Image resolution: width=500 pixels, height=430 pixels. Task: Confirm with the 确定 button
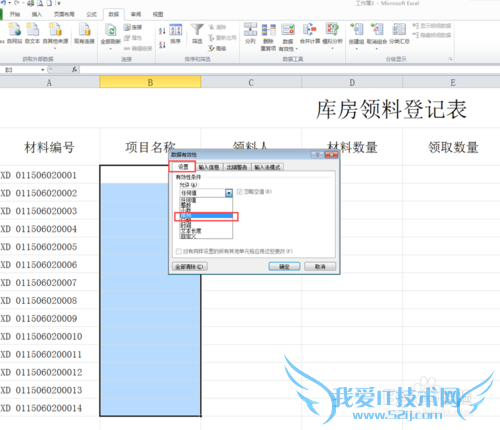[284, 267]
